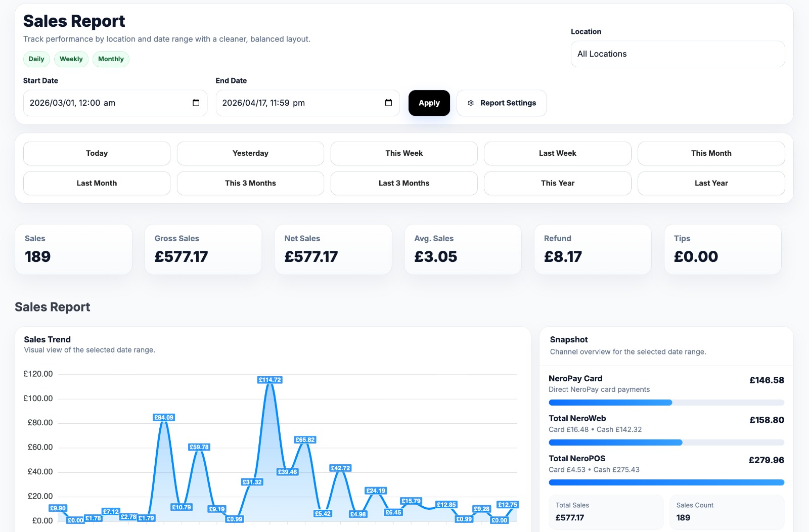809x532 pixels.
Task: Filter by the Today preset
Action: [x=97, y=153]
